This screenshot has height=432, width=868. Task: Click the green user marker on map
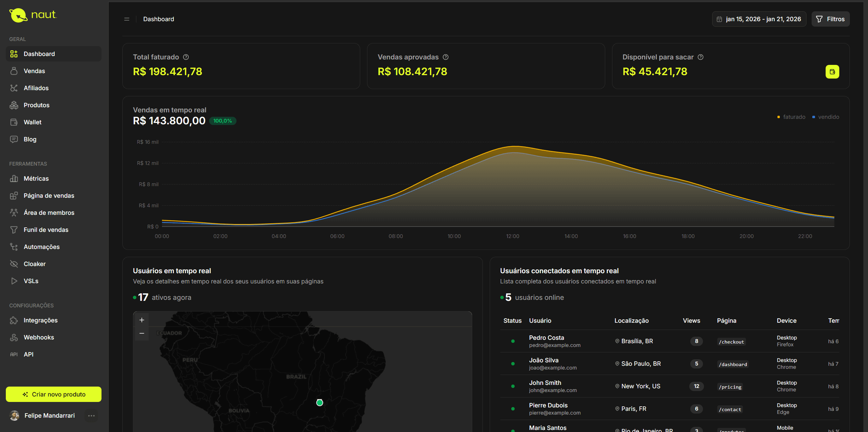pyautogui.click(x=320, y=403)
